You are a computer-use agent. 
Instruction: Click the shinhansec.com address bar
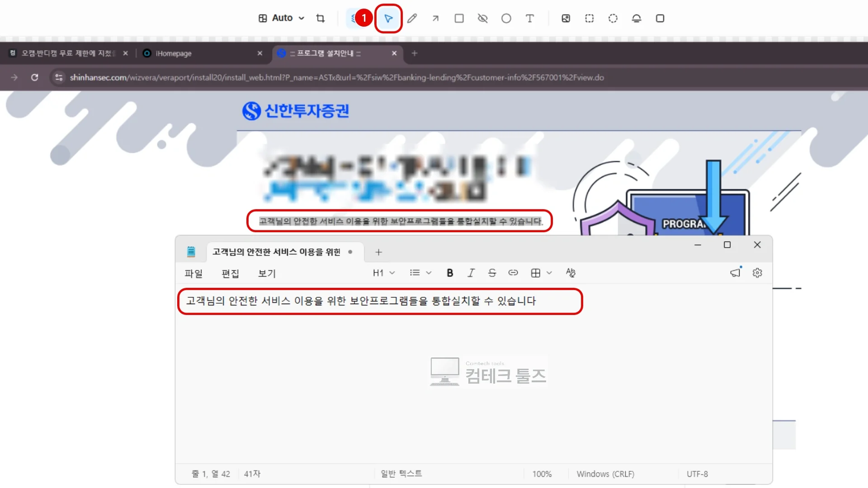(x=337, y=77)
